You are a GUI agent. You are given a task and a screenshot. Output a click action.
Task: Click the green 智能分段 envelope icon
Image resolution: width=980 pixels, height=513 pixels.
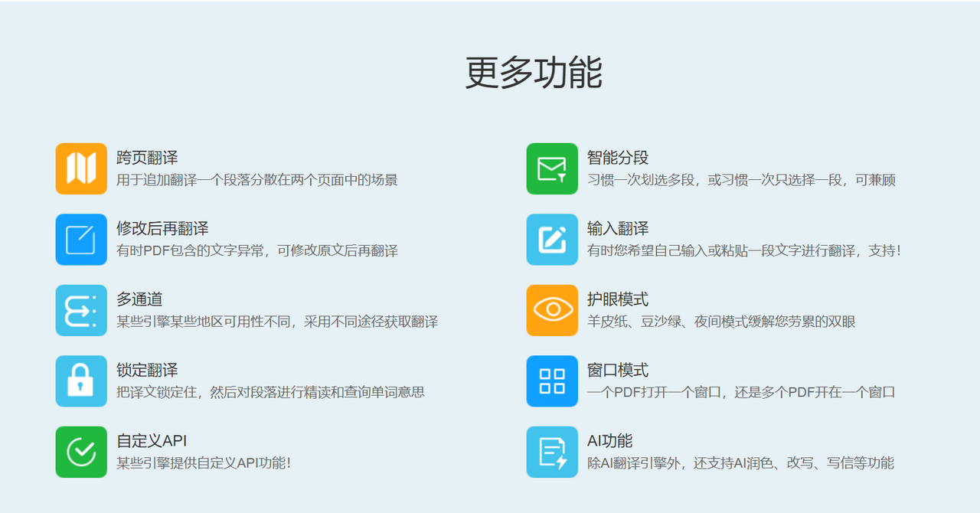pyautogui.click(x=552, y=168)
